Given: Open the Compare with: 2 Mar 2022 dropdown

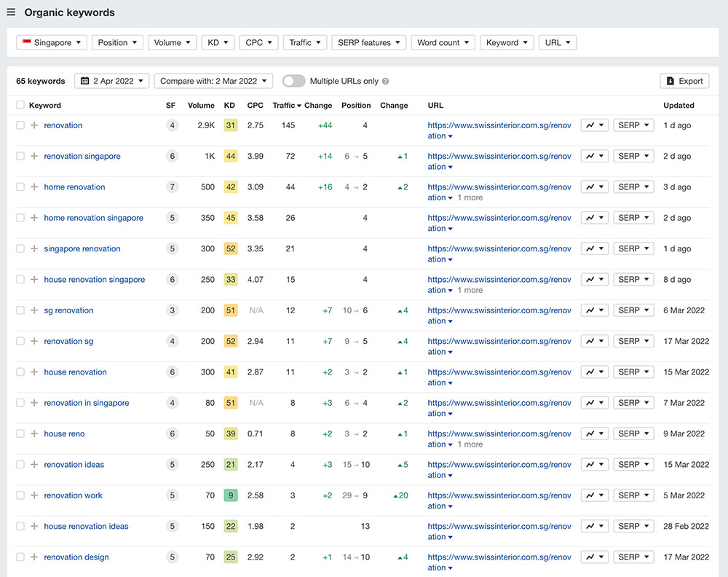Looking at the screenshot, I should [x=213, y=81].
